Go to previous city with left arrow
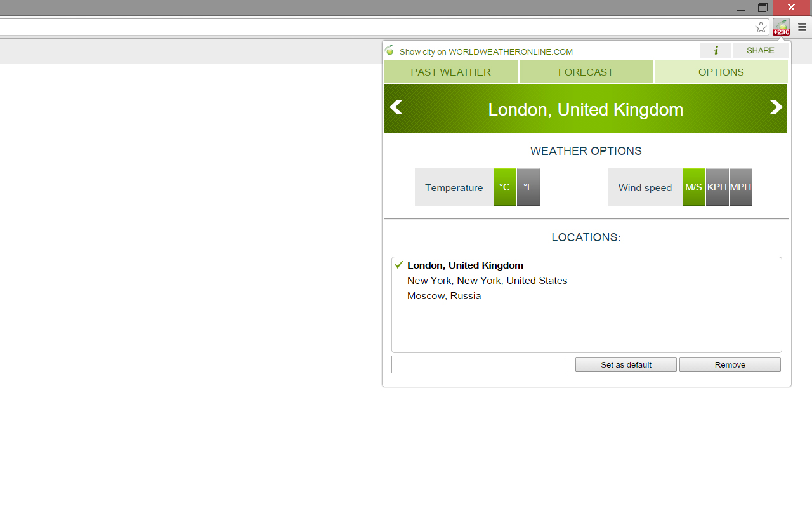 click(396, 107)
